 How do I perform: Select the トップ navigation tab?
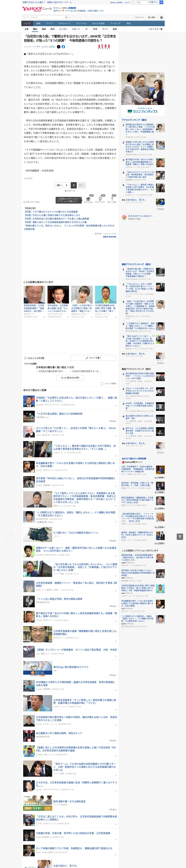coord(27,24)
